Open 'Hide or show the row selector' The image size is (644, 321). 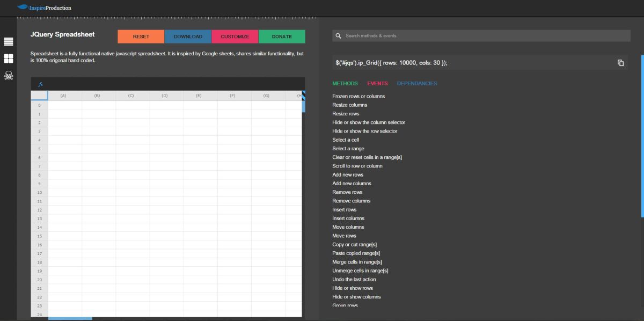tap(365, 131)
